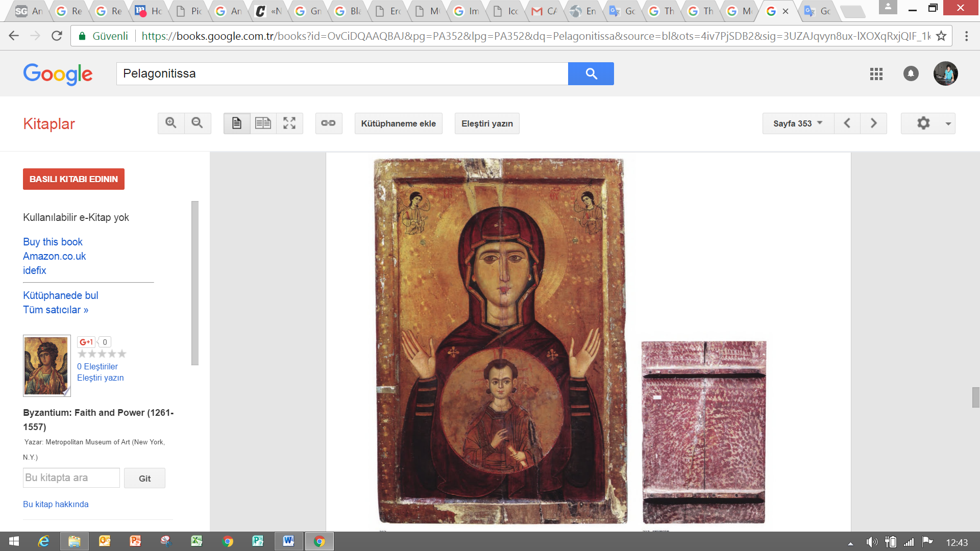Viewport: 980px width, 551px height.
Task: Rate the book with stars
Action: (102, 354)
